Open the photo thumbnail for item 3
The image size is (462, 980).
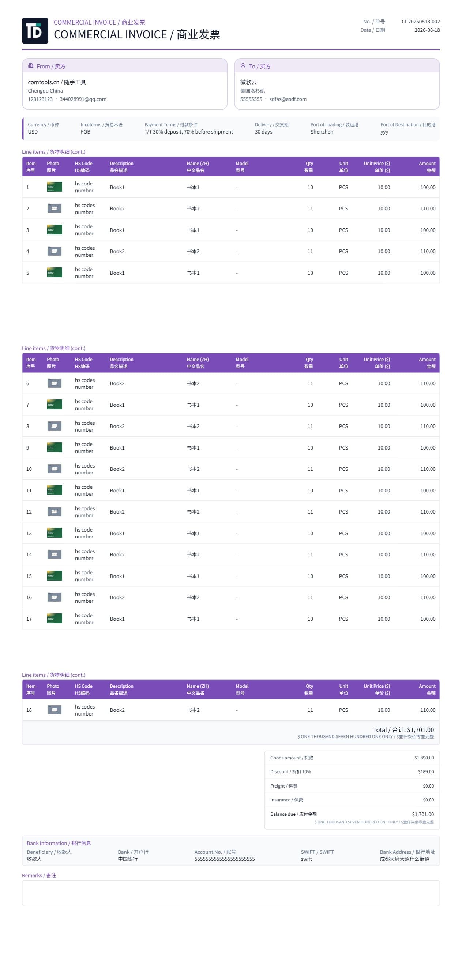pos(55,230)
